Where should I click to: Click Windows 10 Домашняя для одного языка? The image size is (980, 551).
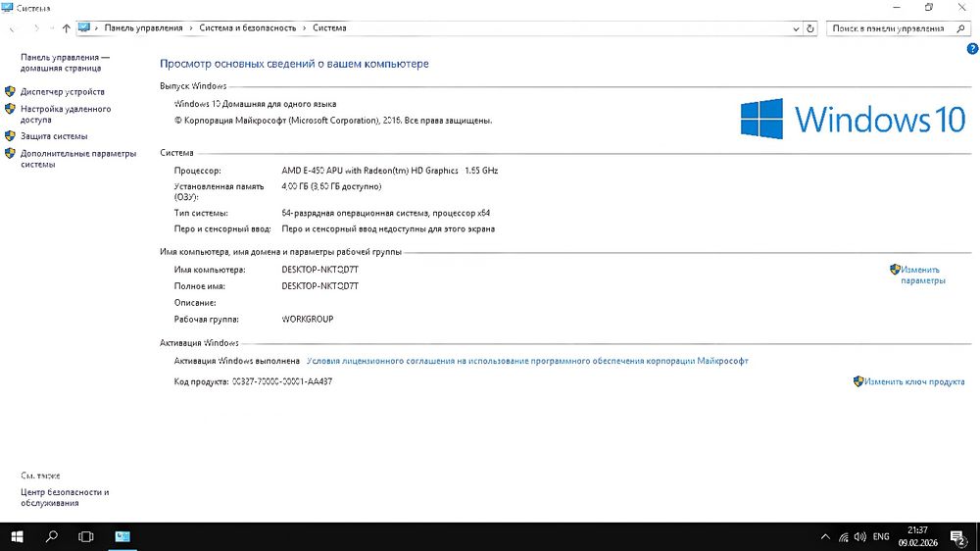coord(255,104)
